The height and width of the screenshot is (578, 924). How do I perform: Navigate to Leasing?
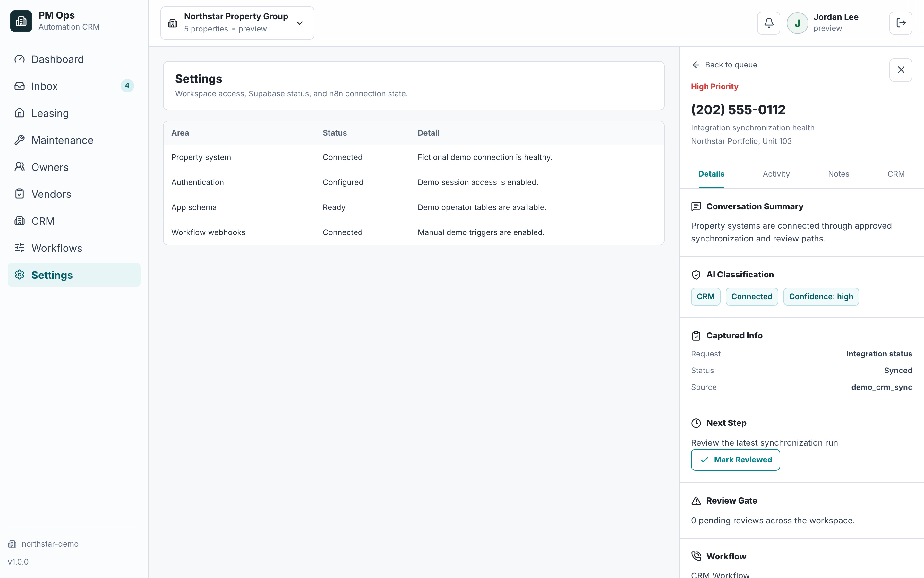pyautogui.click(x=74, y=113)
